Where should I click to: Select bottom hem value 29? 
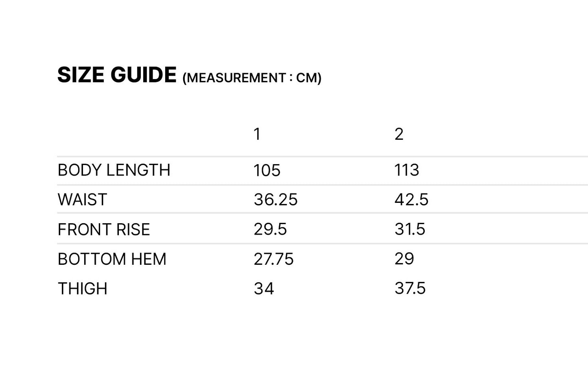[404, 259]
